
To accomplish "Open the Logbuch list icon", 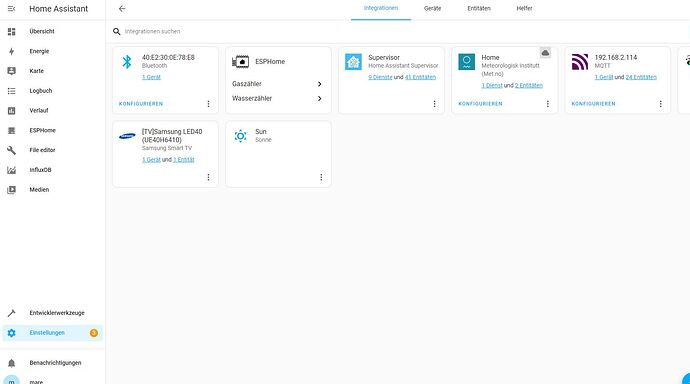I will (x=11, y=91).
